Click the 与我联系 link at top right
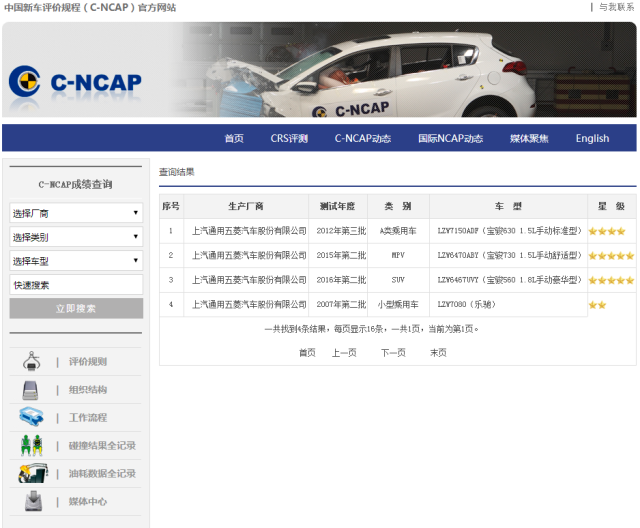The width and height of the screenshot is (640, 528). (x=616, y=7)
